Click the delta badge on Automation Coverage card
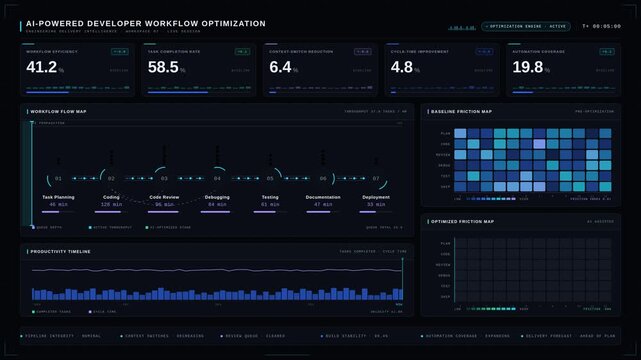 607,51
